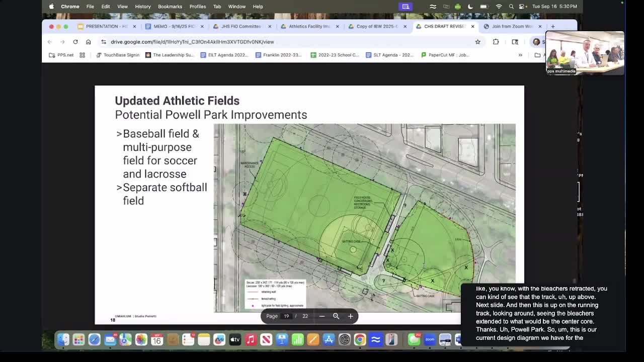This screenshot has width=644, height=362.
Task: Open the File menu
Action: pos(90,7)
